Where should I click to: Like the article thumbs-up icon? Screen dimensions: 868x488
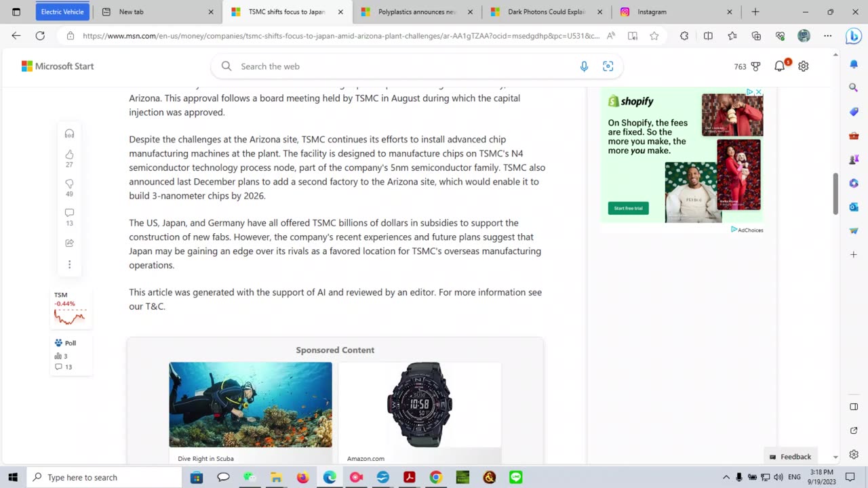[x=69, y=155]
